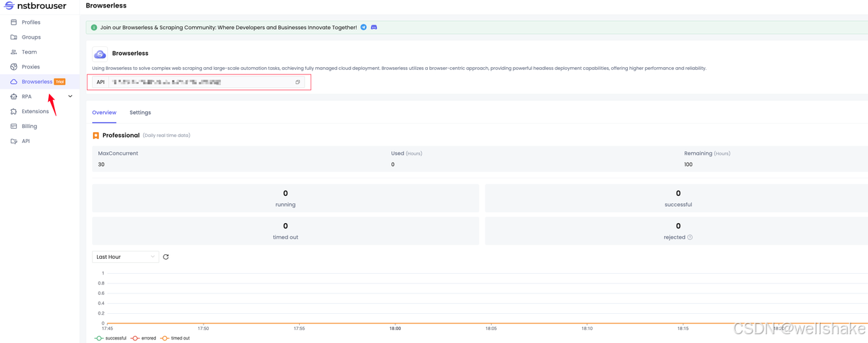Switch to the Settings tab

coord(140,113)
